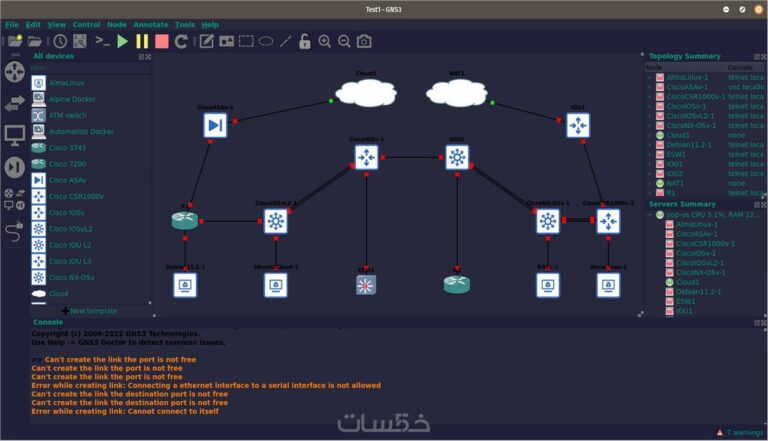Viewport: 768px width, 441px height.
Task: Browse routers in the device sidebar
Action: point(15,72)
